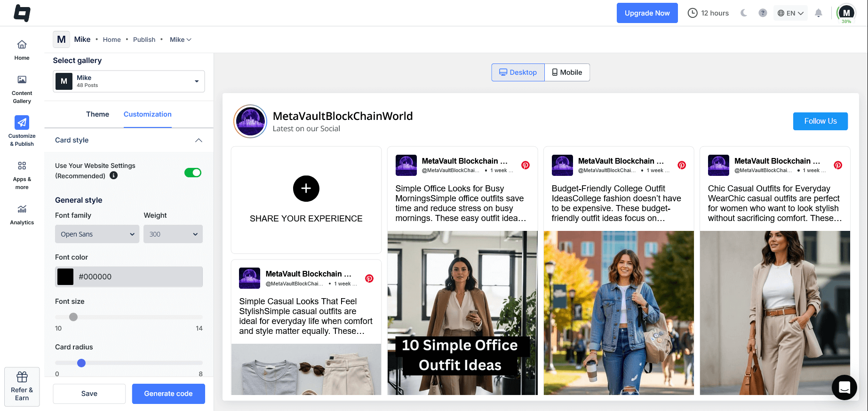This screenshot has width=868, height=411.
Task: Go to Publish in breadcrumb
Action: click(x=144, y=40)
